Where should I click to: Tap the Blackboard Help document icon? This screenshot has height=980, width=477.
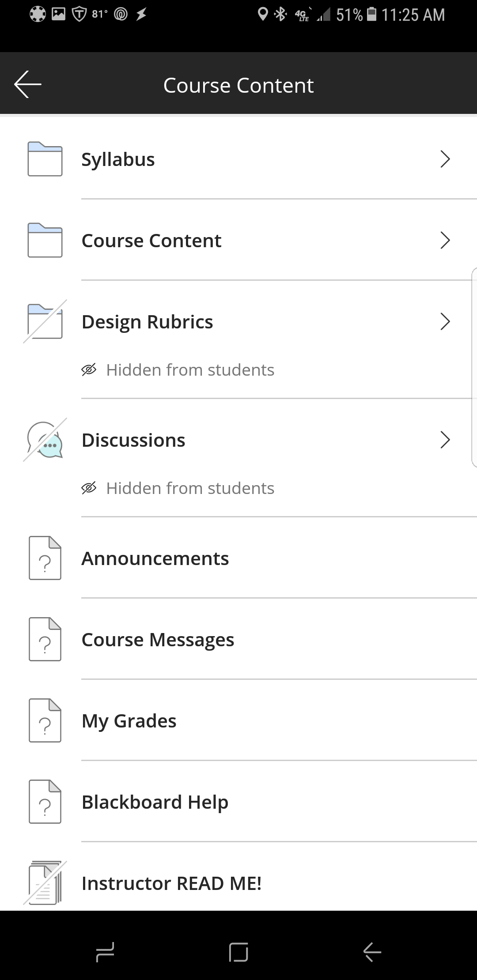(x=45, y=802)
